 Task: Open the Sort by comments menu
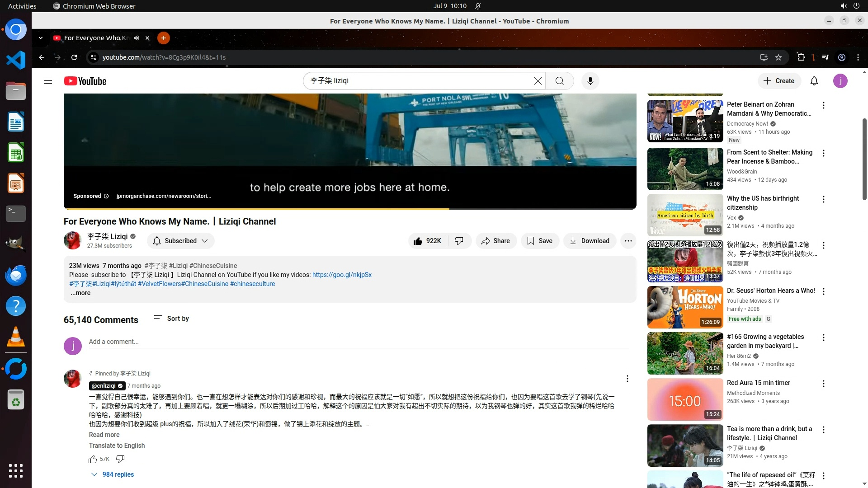click(x=171, y=319)
